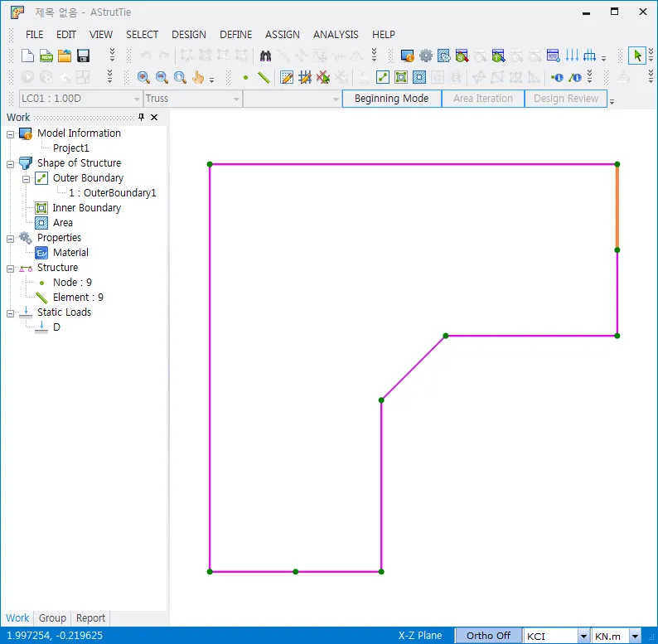Click the line grid edit pencil icon
The image size is (658, 644).
click(305, 77)
